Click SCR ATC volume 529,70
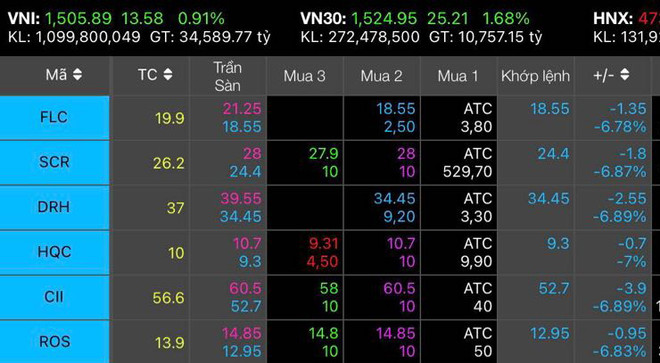 click(x=468, y=172)
